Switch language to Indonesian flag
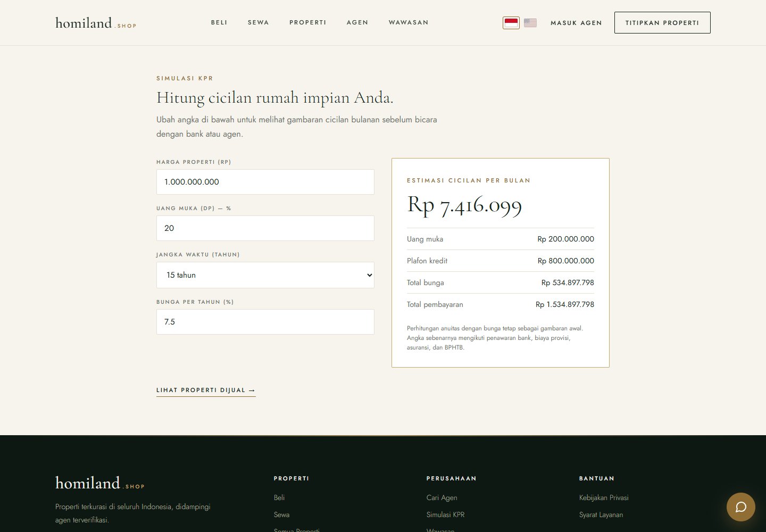This screenshot has width=766, height=532. click(511, 23)
